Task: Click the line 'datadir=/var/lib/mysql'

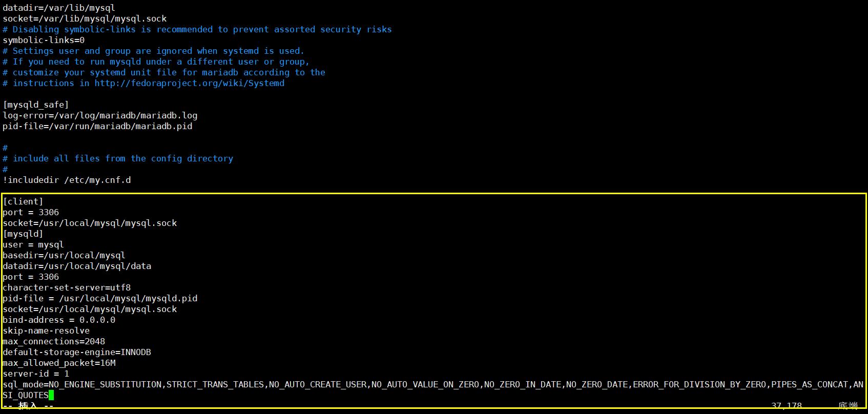Action: [59, 8]
